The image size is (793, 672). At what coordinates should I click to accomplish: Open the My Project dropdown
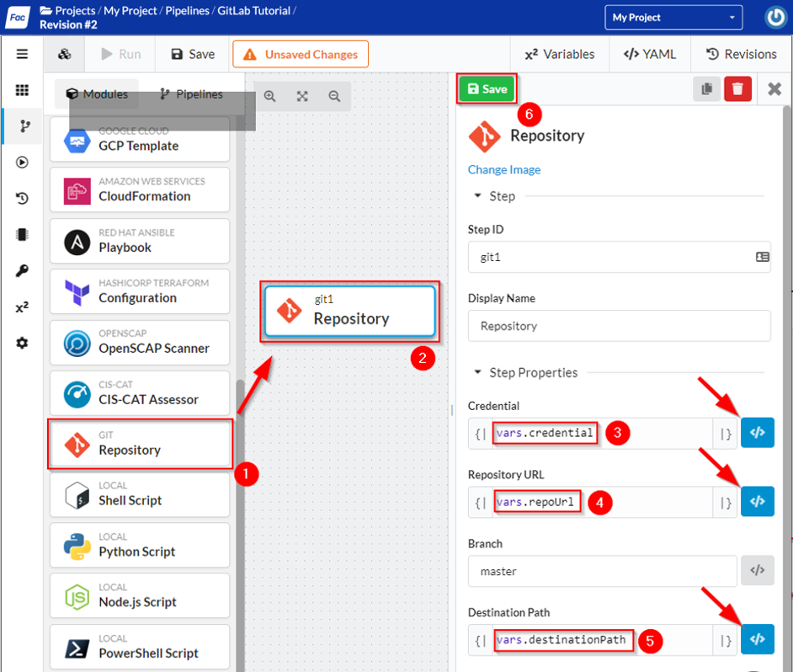tap(673, 18)
